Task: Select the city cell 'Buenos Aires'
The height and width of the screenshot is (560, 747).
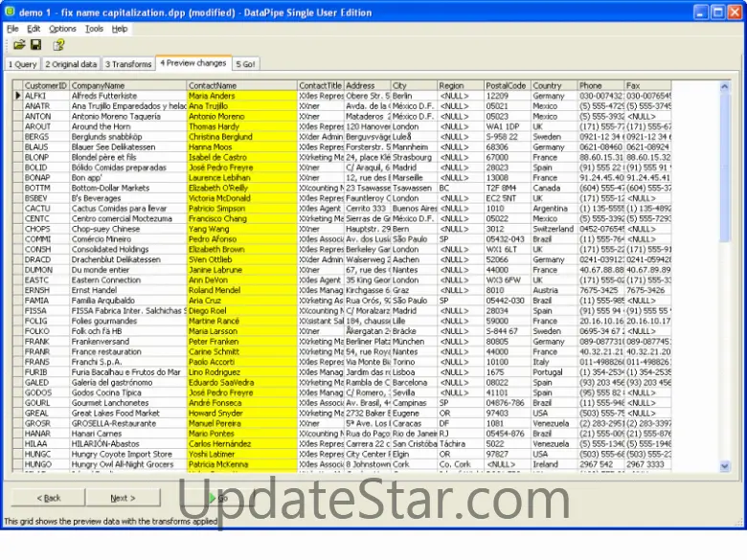Action: click(x=414, y=208)
